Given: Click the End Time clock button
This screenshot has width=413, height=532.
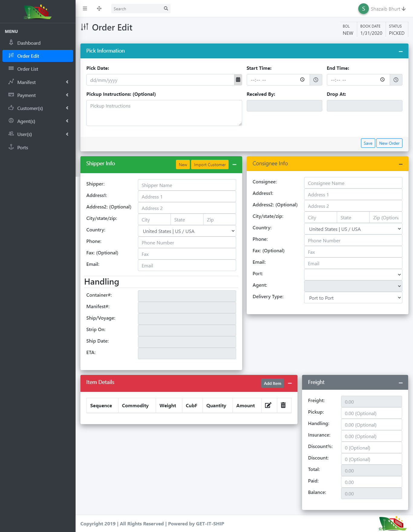Looking at the screenshot, I should coord(396,80).
